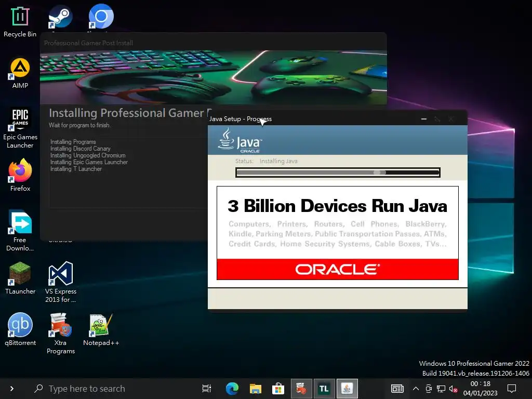Image resolution: width=532 pixels, height=399 pixels.
Task: Minimize the Java Setup window
Action: [x=424, y=119]
